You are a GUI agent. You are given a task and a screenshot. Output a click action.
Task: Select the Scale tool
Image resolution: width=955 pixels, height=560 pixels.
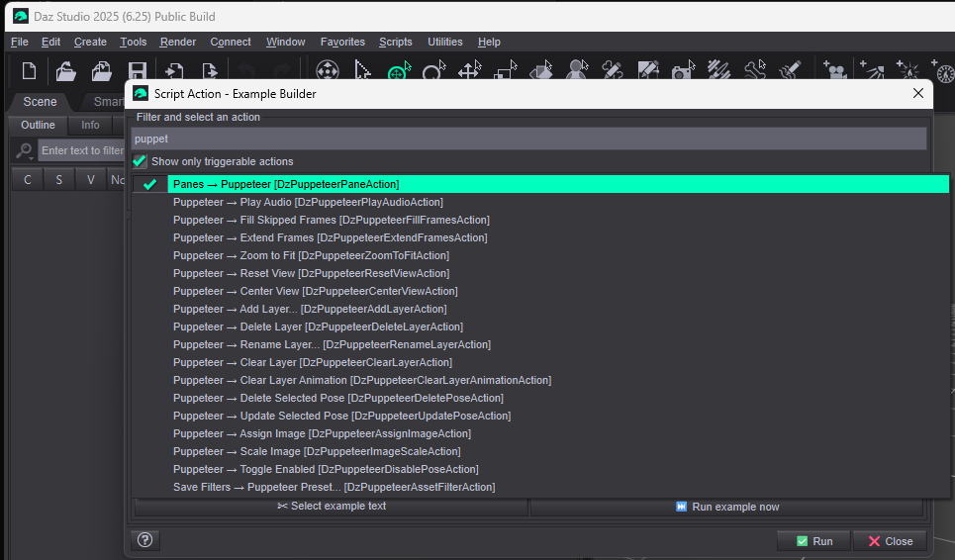tap(506, 70)
